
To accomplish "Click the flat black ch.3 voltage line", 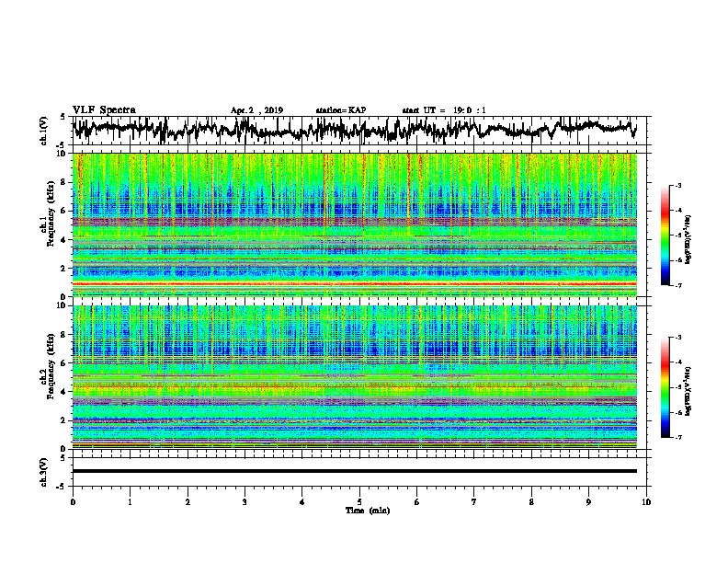I will point(354,471).
